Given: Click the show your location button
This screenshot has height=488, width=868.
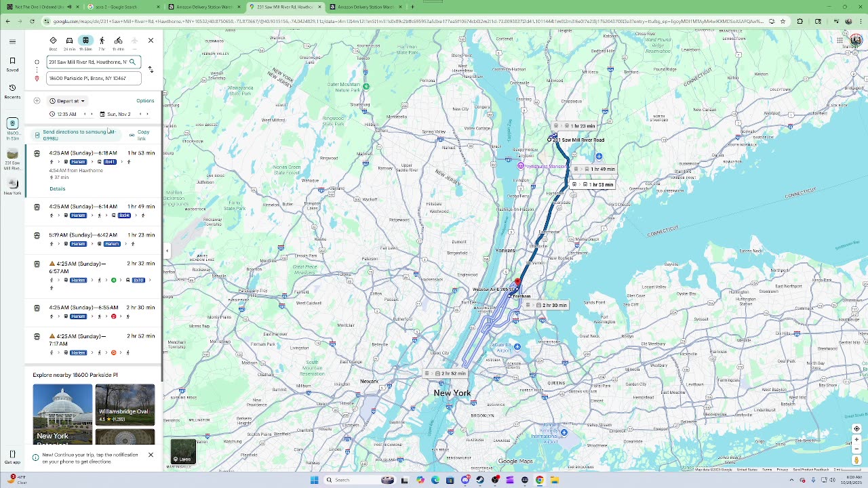Looking at the screenshot, I should (x=856, y=428).
